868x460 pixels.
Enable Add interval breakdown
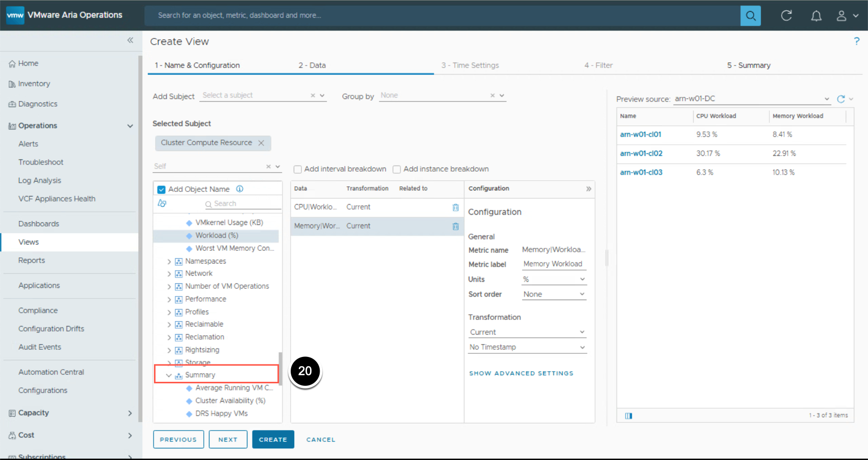[298, 170]
